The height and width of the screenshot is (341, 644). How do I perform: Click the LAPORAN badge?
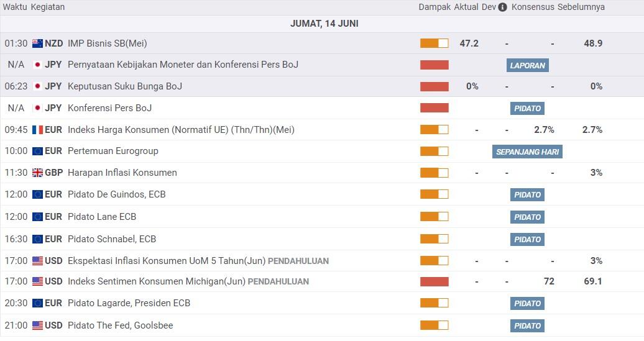pos(527,65)
